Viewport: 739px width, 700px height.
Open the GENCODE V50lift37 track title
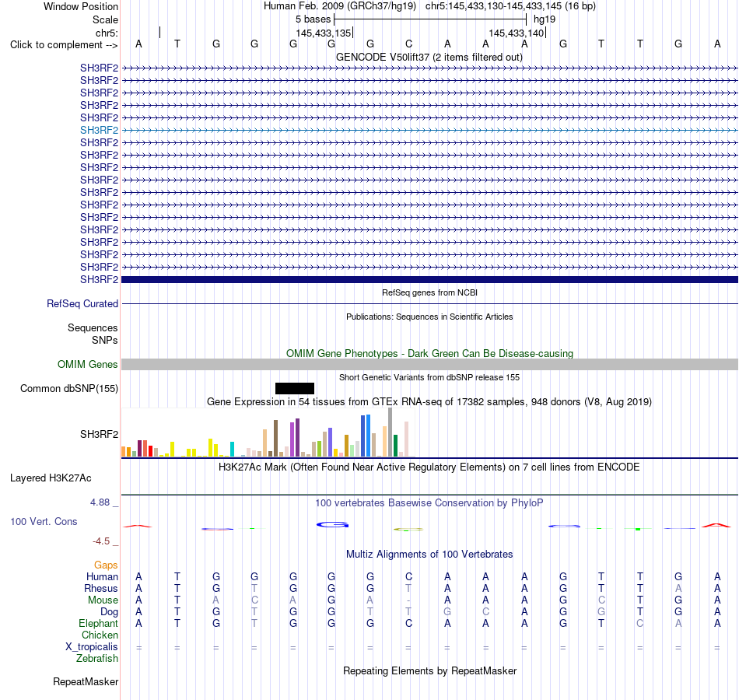pos(429,57)
